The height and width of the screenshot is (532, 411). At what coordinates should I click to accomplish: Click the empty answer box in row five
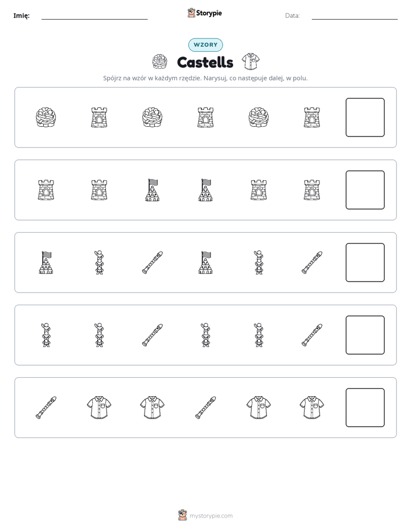[x=365, y=408]
